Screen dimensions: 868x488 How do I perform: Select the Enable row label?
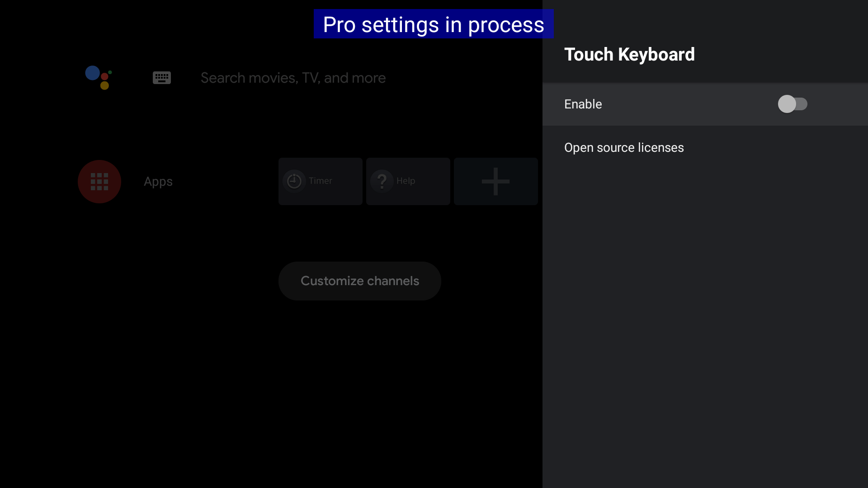tap(583, 104)
